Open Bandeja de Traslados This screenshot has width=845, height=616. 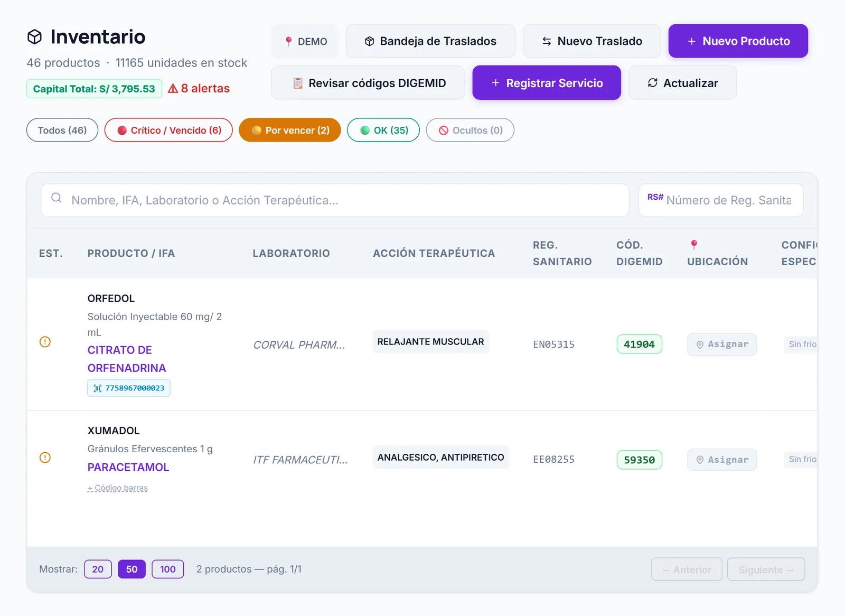[x=430, y=41]
